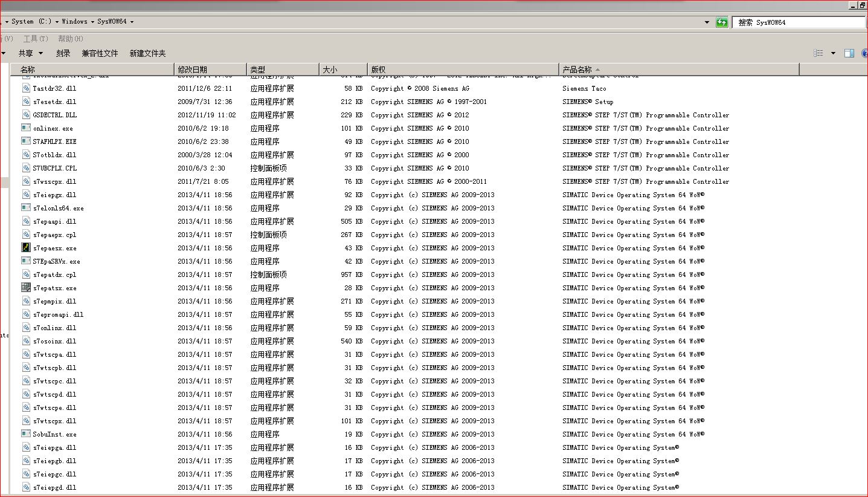868x497 pixels.
Task: Select the s7wtscpc.dll file name
Action: 55,381
